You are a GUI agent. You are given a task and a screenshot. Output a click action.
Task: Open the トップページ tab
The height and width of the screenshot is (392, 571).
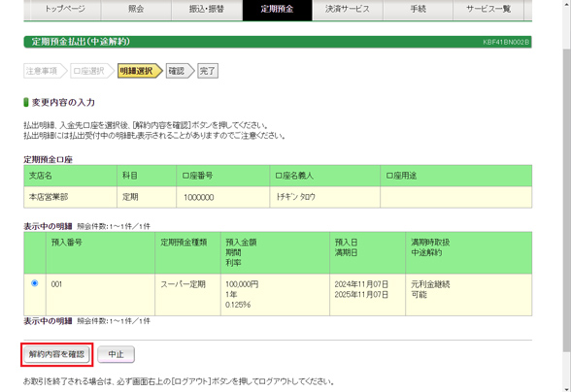coord(65,10)
